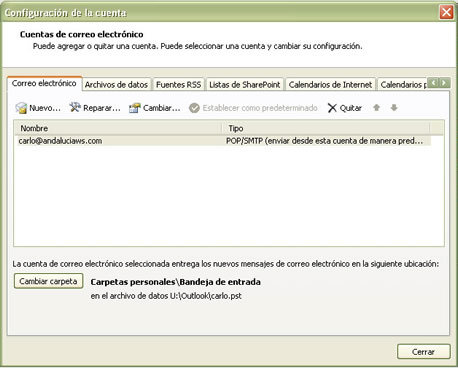Open the Fuentes RSS tab
Screen dimensions: 458x368
[x=179, y=85]
